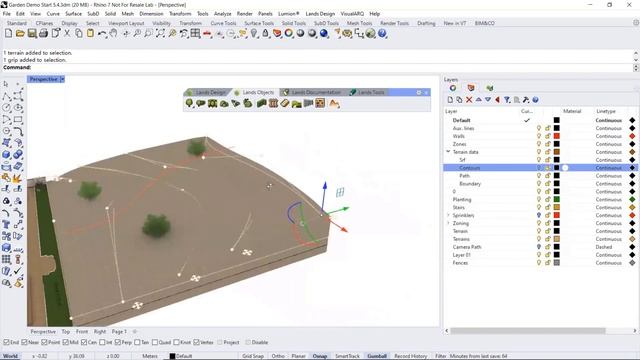Click the Undo arrow icon

click(102, 33)
